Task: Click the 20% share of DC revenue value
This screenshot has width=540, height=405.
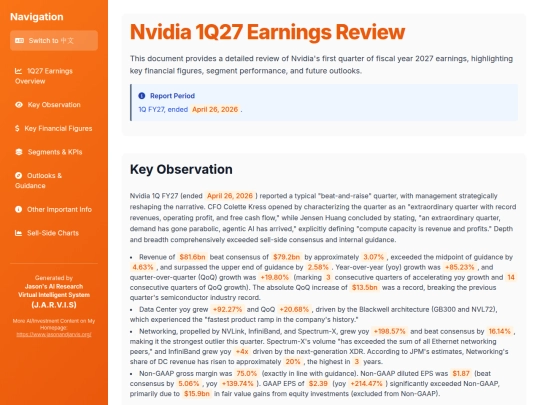Action: [293, 362]
